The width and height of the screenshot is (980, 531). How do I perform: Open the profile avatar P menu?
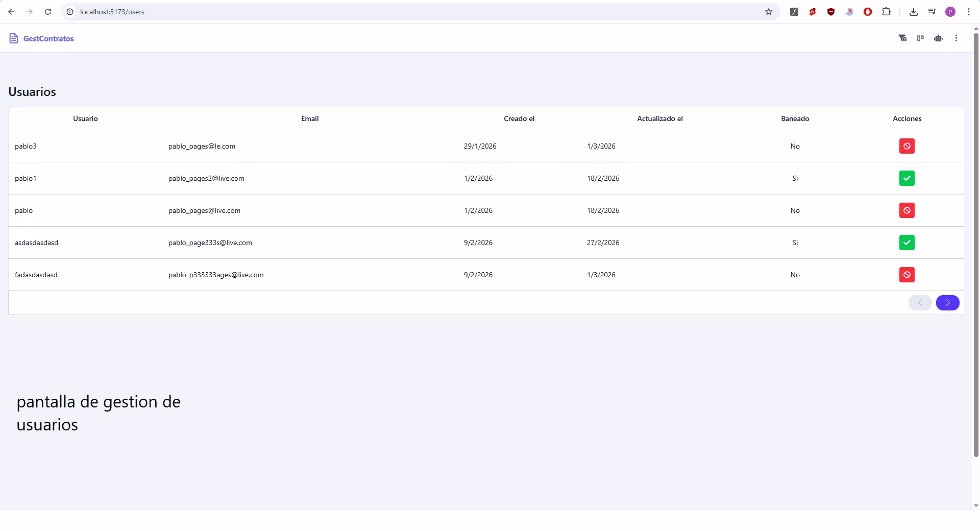(950, 11)
